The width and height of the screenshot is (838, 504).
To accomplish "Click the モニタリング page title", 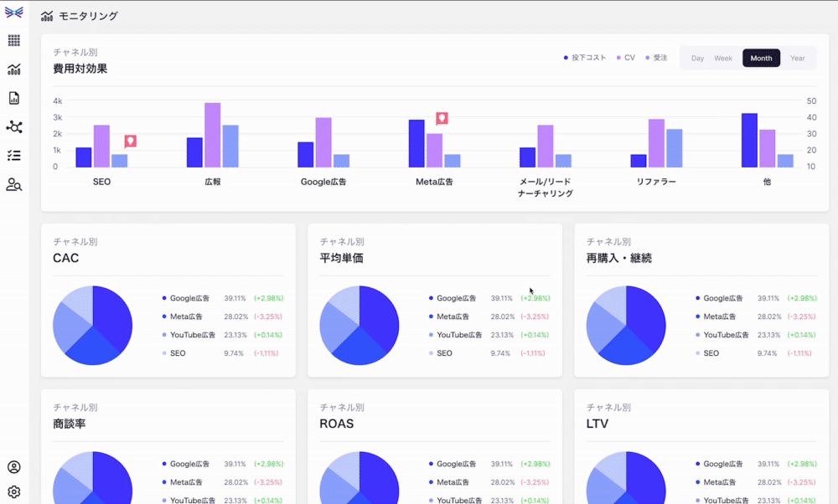I will point(88,16).
